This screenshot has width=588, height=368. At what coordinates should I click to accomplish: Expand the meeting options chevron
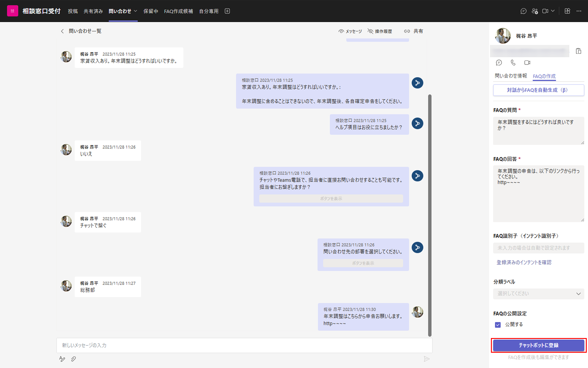pyautogui.click(x=553, y=11)
